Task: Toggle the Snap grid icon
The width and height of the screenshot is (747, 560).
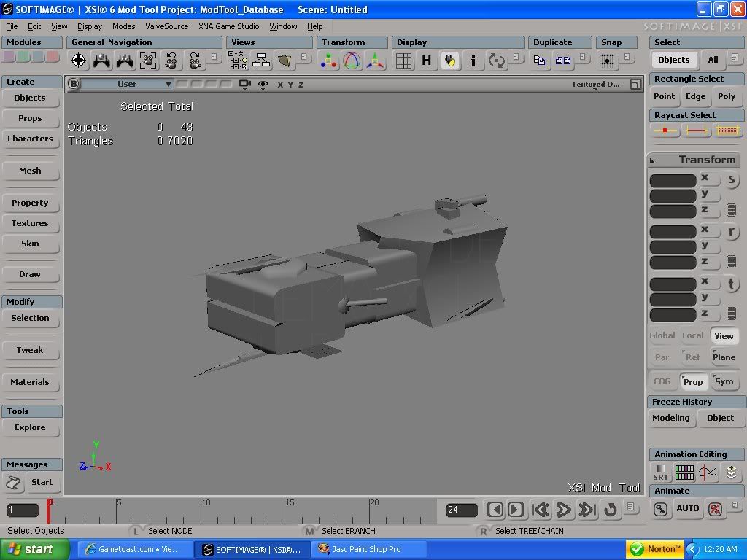Action: [607, 61]
